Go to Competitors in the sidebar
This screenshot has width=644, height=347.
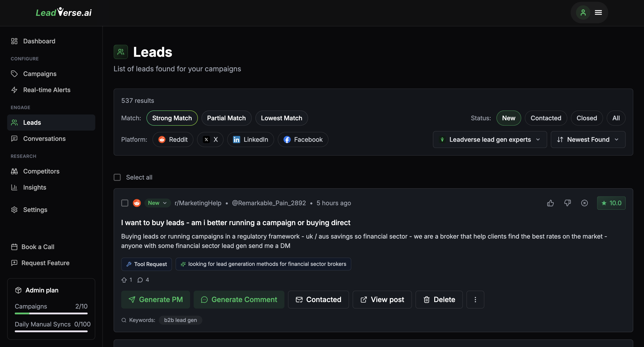(41, 171)
